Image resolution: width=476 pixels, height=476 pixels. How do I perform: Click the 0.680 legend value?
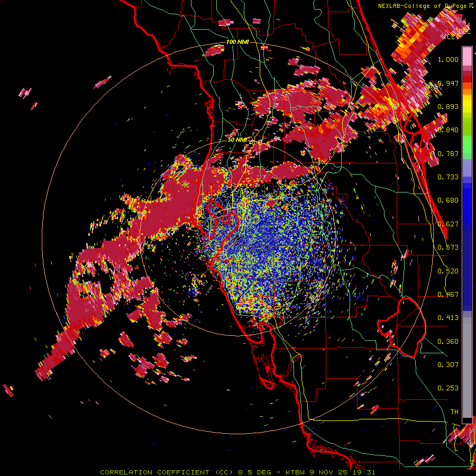pos(448,200)
